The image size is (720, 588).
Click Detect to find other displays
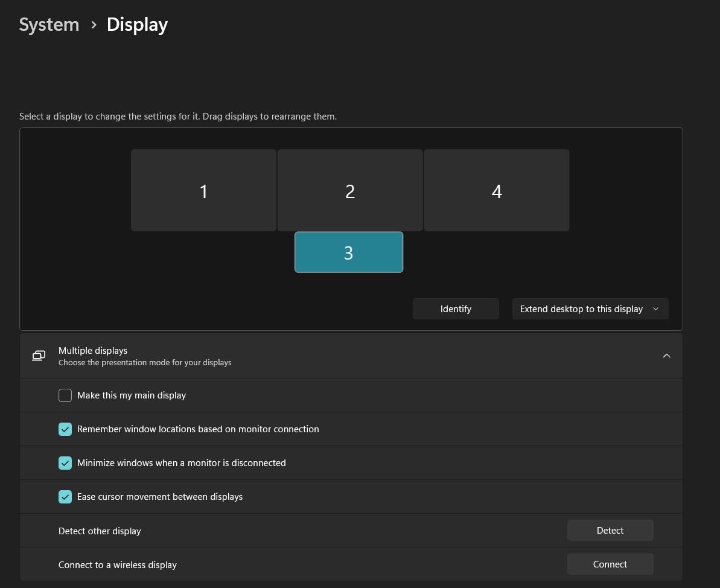(610, 530)
